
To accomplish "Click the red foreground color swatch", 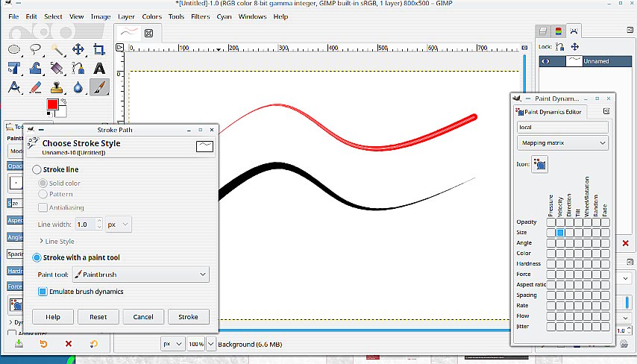I will [x=52, y=104].
